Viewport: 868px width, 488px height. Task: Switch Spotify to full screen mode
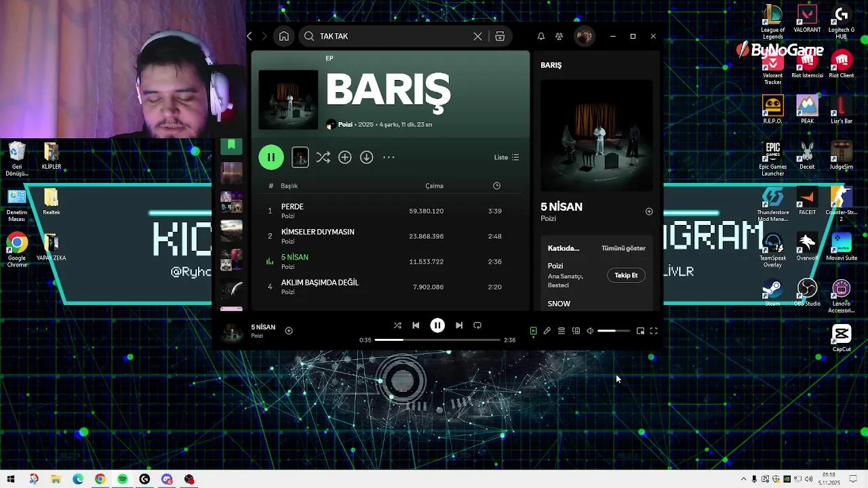(654, 331)
